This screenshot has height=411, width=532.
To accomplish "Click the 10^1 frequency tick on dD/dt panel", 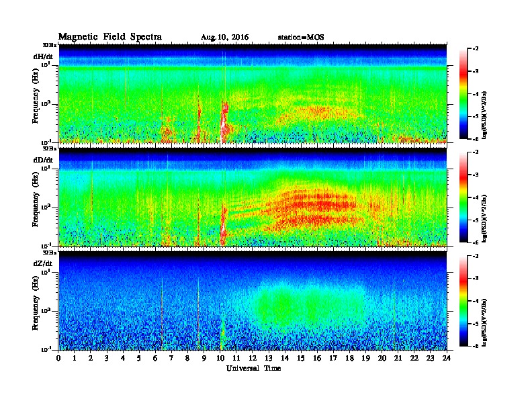I will (x=46, y=168).
